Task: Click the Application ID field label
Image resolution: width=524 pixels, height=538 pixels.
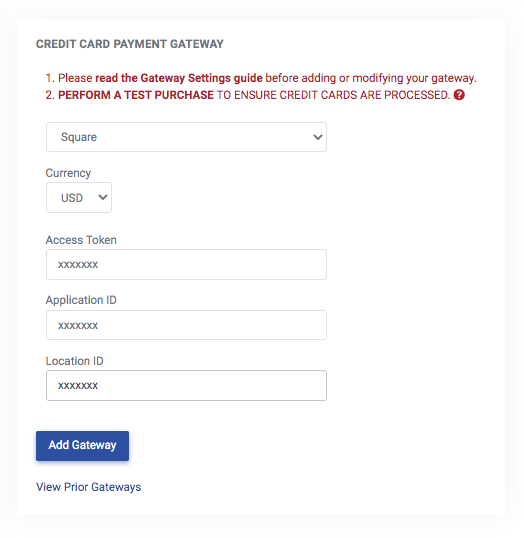Action: (81, 300)
